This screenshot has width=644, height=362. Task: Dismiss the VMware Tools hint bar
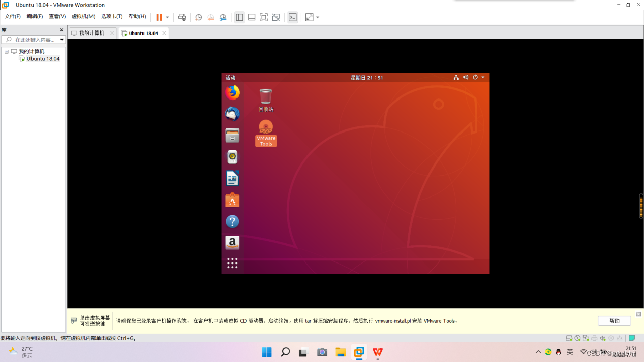tap(638, 314)
